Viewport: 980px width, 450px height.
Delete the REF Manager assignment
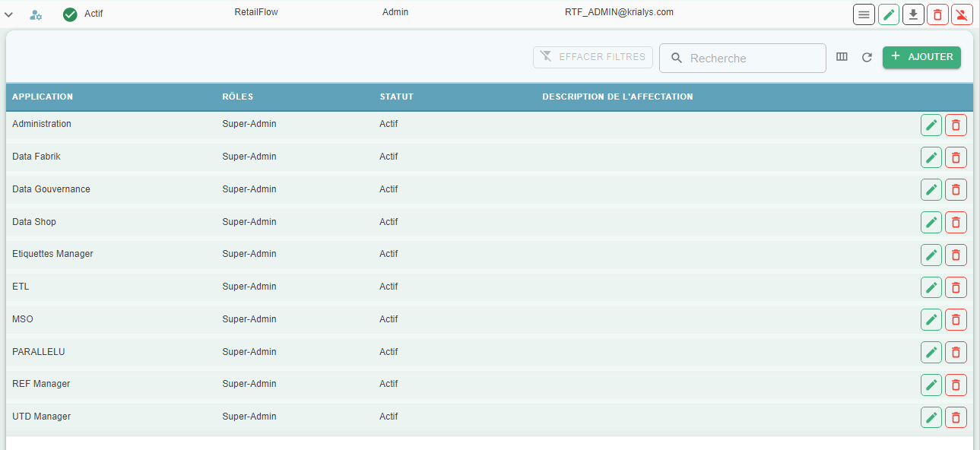point(956,385)
